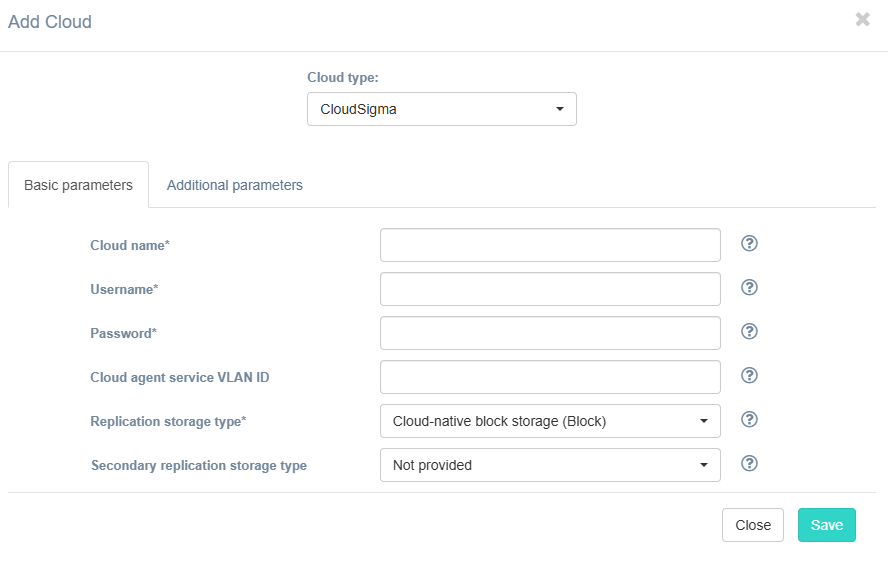
Task: Expand the Replication storage type dropdown
Action: coord(550,421)
